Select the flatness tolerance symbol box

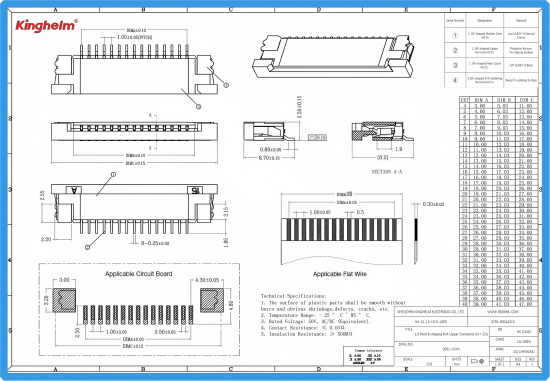(x=317, y=138)
